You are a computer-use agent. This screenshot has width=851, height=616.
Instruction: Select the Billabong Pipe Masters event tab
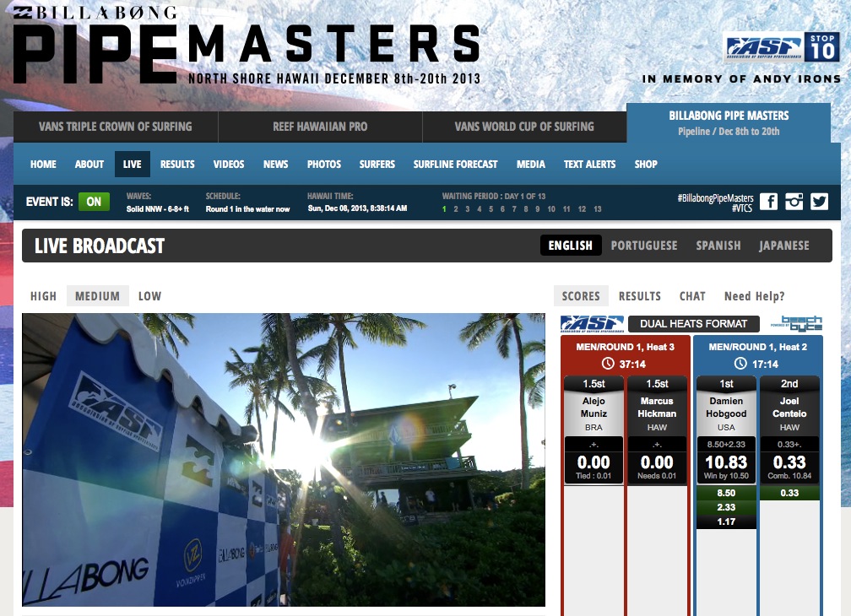[x=729, y=123]
